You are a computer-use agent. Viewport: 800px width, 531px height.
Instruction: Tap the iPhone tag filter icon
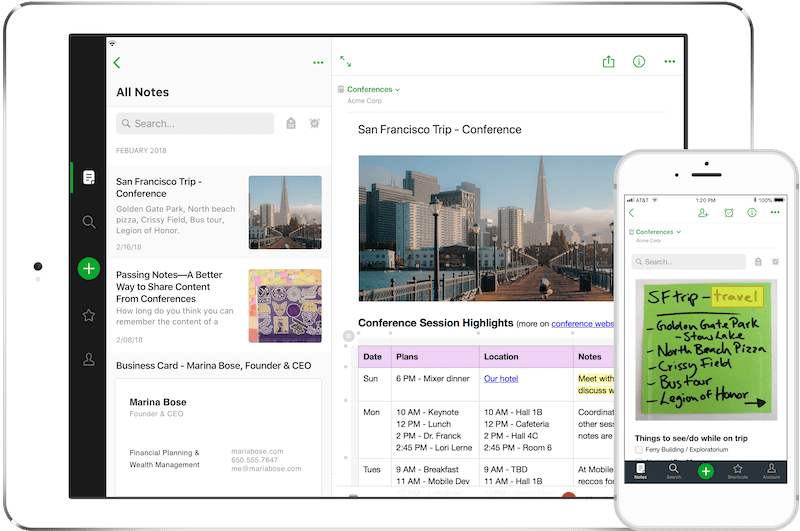(x=758, y=262)
